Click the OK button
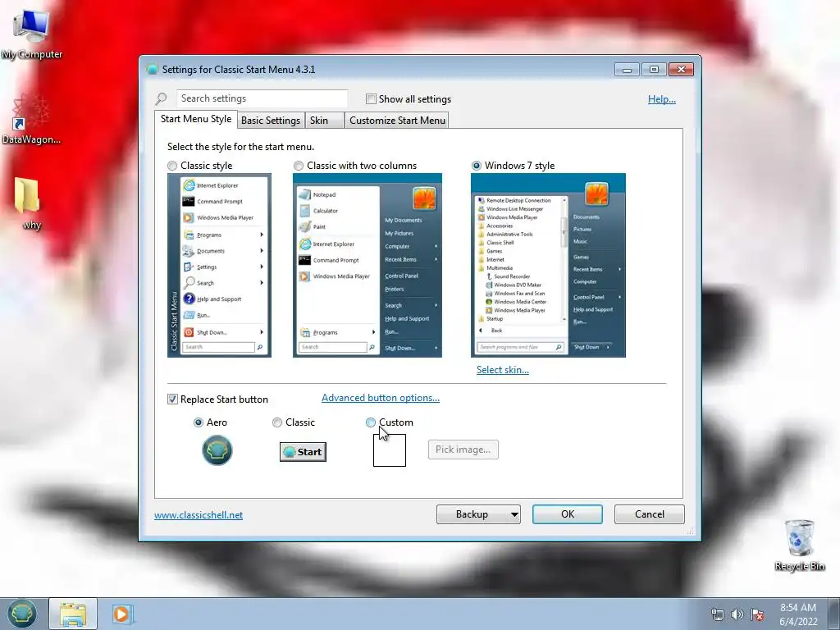840x630 pixels. tap(568, 514)
